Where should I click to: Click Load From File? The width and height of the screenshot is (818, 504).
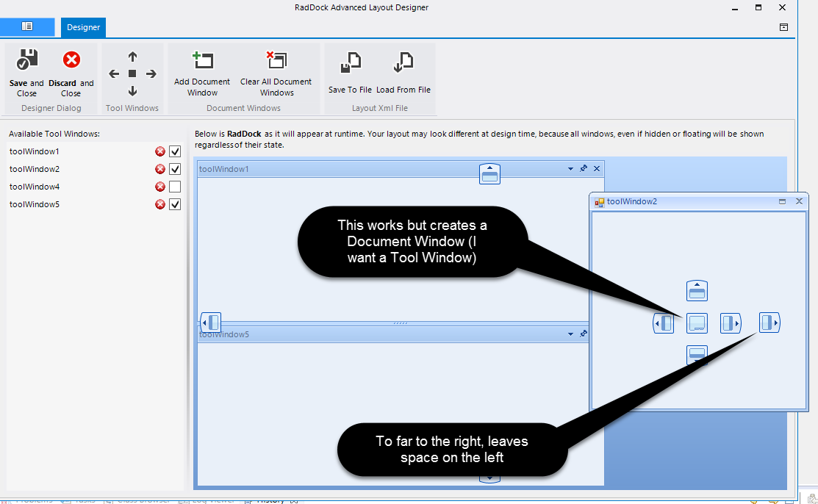click(403, 73)
